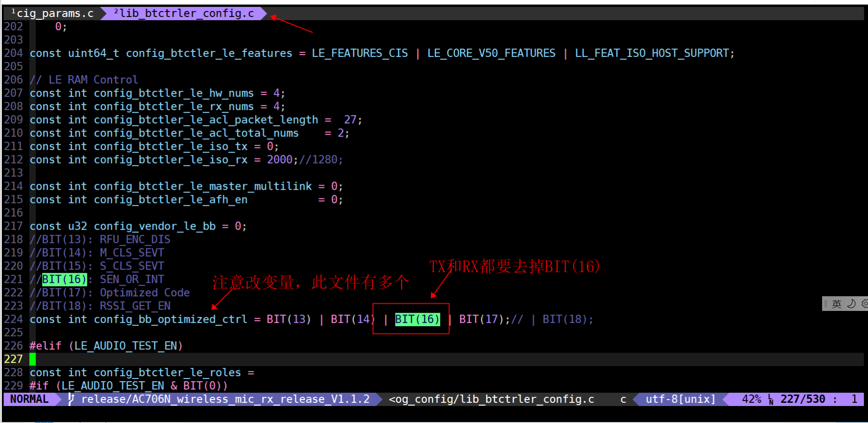This screenshot has width=868, height=423.
Task: Click config_btctler_le_features on line 204
Action: [x=209, y=53]
